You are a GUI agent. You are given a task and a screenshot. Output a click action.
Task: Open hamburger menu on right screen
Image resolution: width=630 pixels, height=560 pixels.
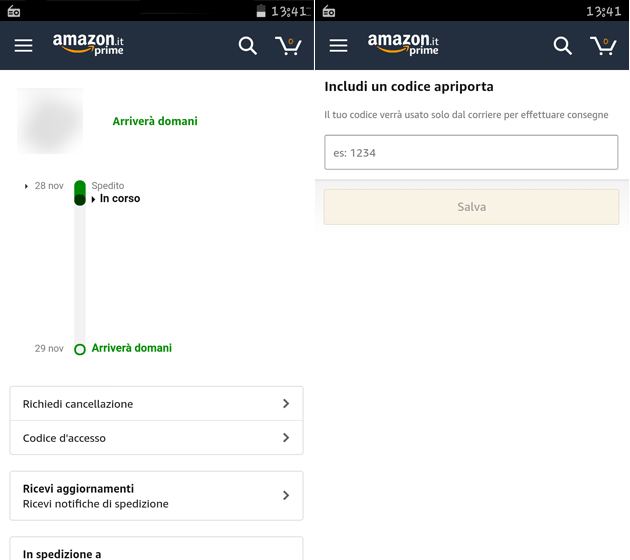coord(339,46)
